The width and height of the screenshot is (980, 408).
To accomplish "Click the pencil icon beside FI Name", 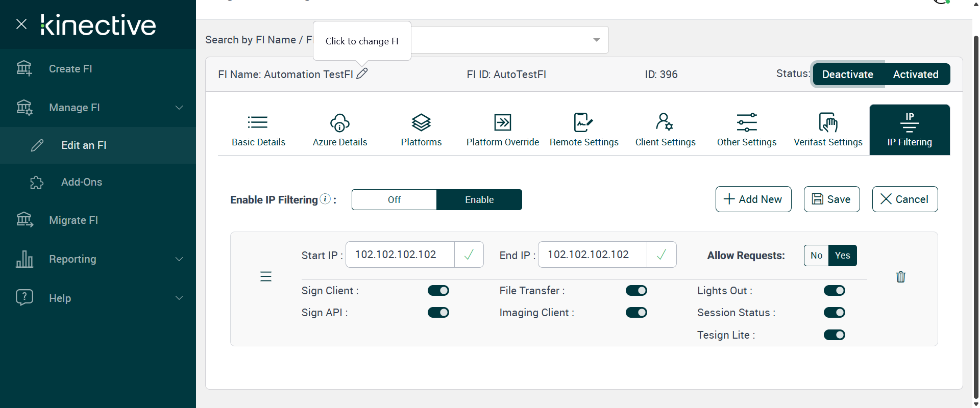I will click(x=362, y=74).
